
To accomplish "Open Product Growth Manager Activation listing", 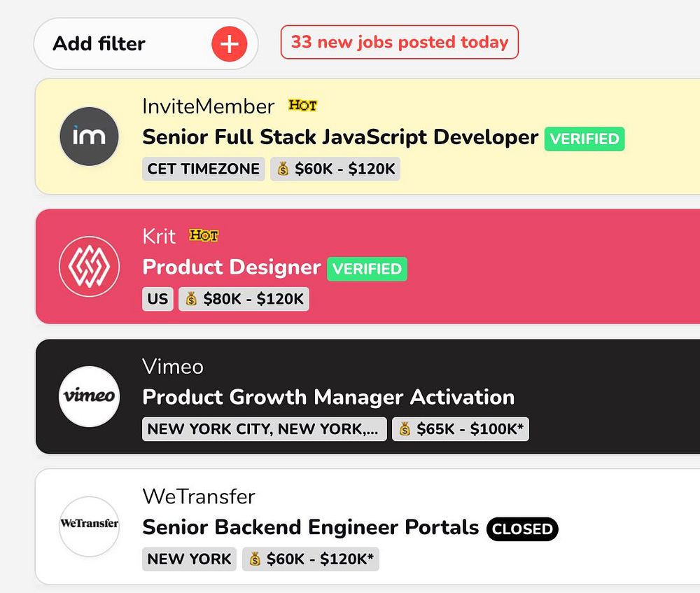I will pyautogui.click(x=328, y=398).
